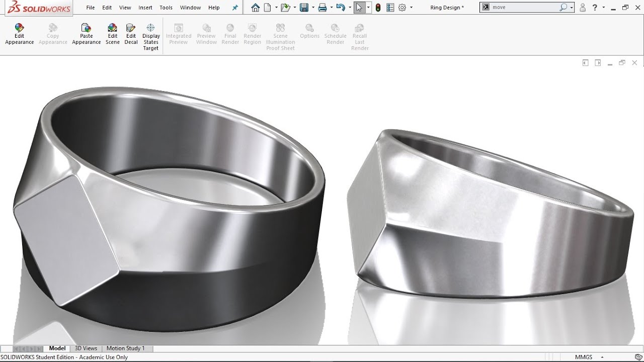Open the Edit menu
This screenshot has height=362, width=644.
[107, 8]
